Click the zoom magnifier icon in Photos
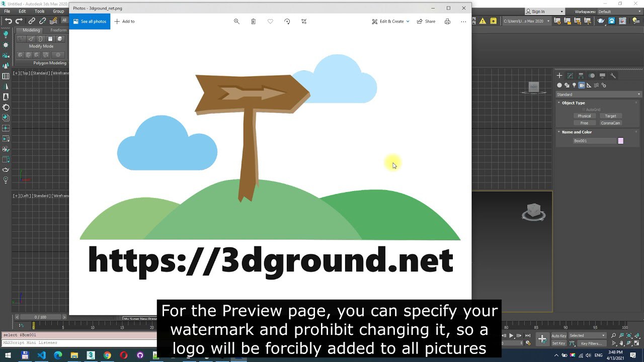 pyautogui.click(x=236, y=22)
